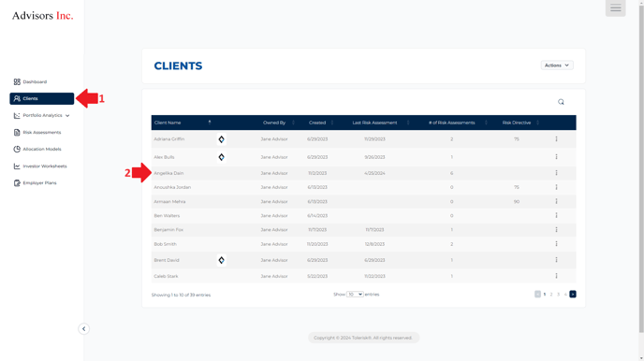The height and width of the screenshot is (361, 644).
Task: Go to page 3 of clients
Action: click(x=558, y=295)
